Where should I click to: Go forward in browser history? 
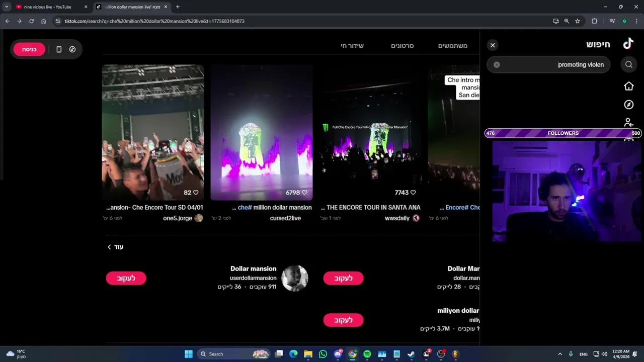tap(19, 21)
